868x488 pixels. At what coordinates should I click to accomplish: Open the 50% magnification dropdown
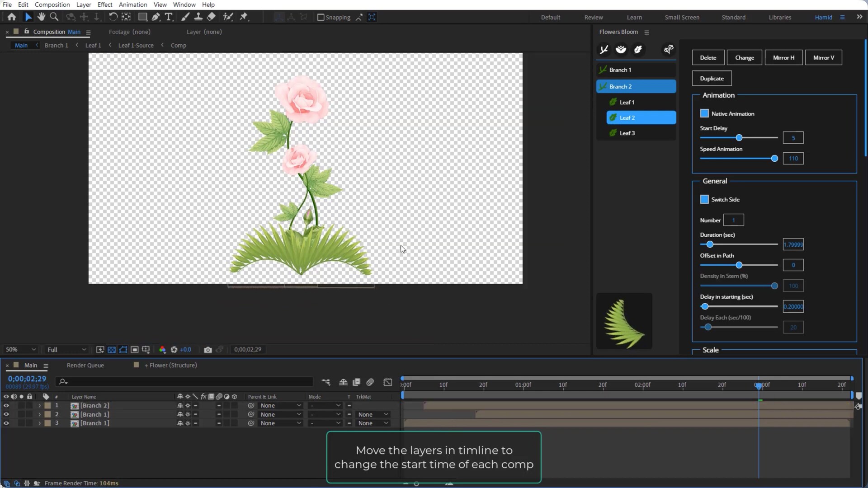pos(20,350)
